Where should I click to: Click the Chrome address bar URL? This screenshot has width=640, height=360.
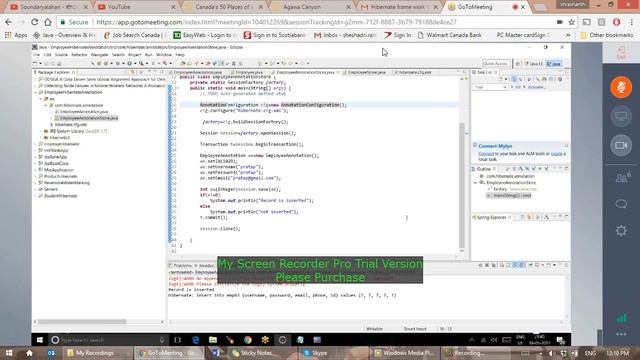pyautogui.click(x=277, y=22)
